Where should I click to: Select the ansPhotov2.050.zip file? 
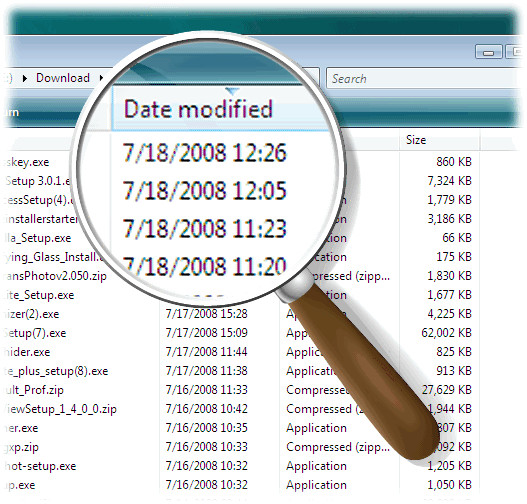point(55,276)
